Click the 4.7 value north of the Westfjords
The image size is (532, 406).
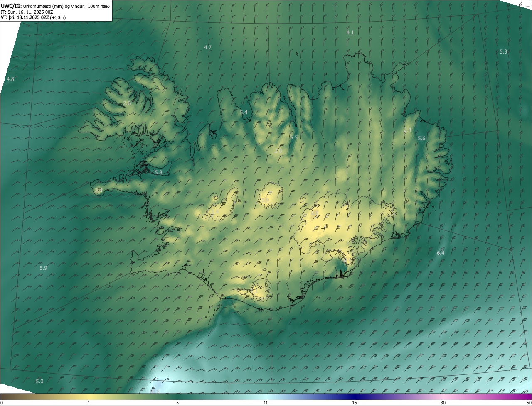208,47
